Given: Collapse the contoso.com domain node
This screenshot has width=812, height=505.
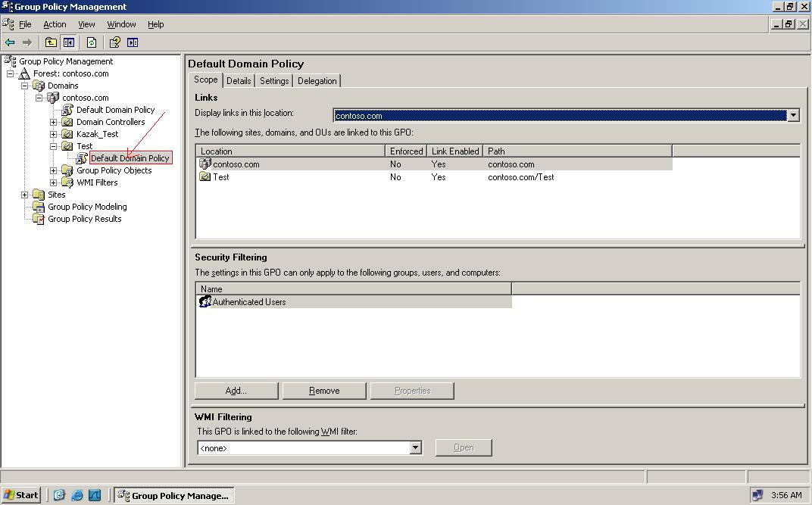Looking at the screenshot, I should (x=39, y=97).
